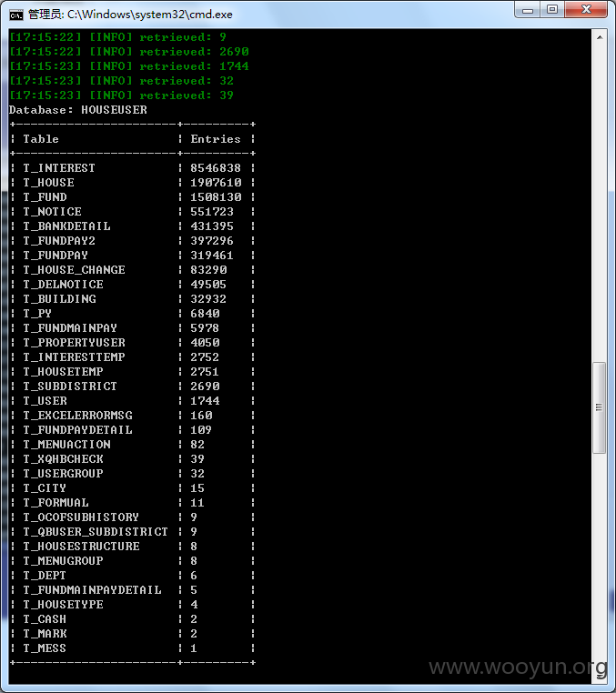This screenshot has width=616, height=693.
Task: Select the T_FUNDMAINPAY table name
Action: point(70,328)
